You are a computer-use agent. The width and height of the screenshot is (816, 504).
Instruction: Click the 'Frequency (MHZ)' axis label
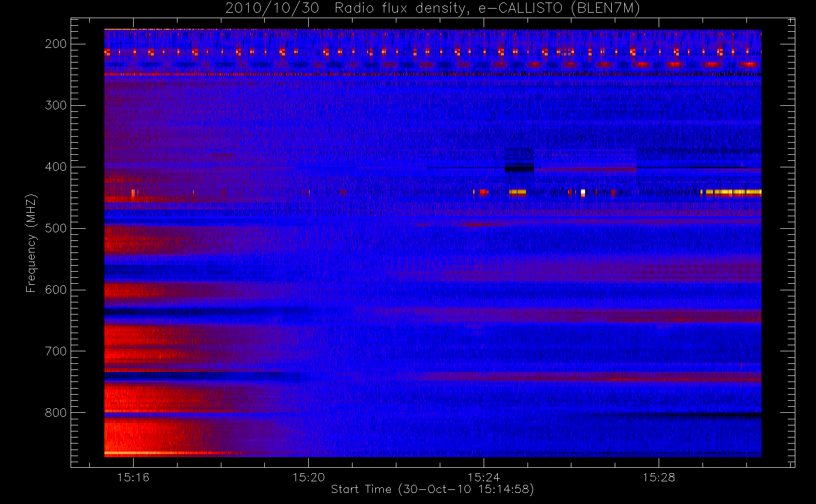(31, 243)
